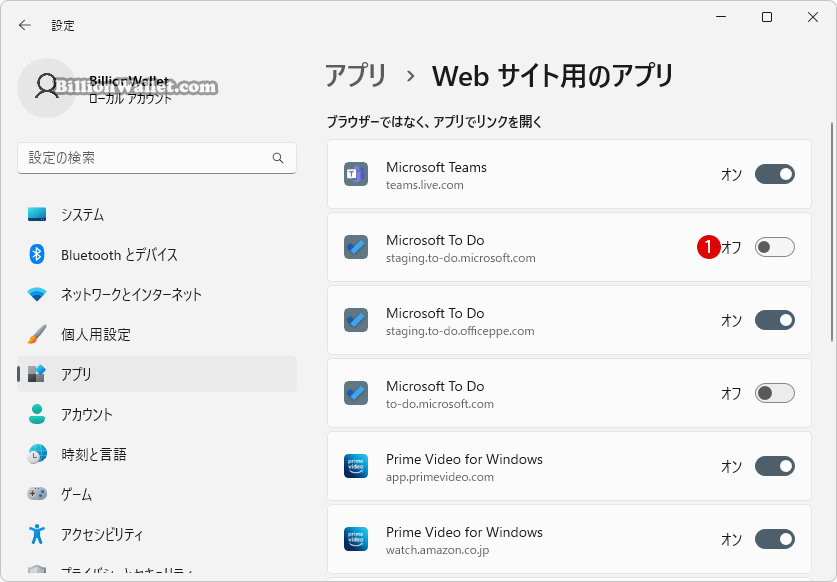This screenshot has height=582, width=837.
Task: Click the search magnifier icon
Action: (278, 158)
